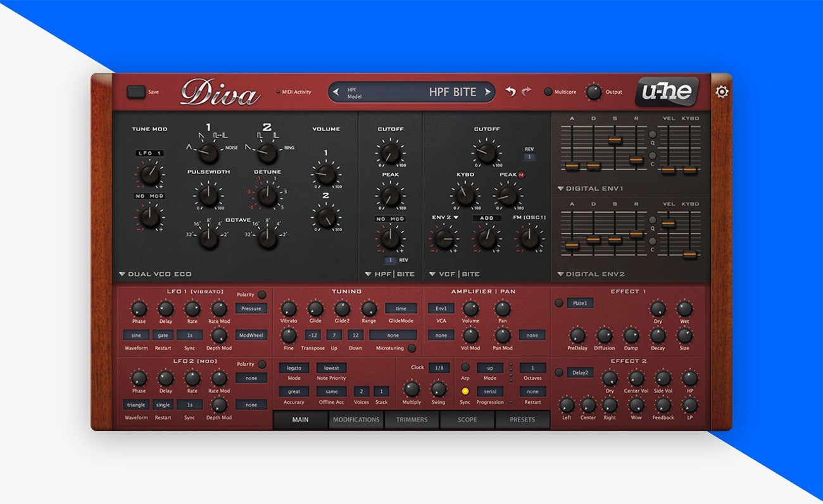Click the Voices value box
The image size is (823, 504).
pyautogui.click(x=361, y=391)
